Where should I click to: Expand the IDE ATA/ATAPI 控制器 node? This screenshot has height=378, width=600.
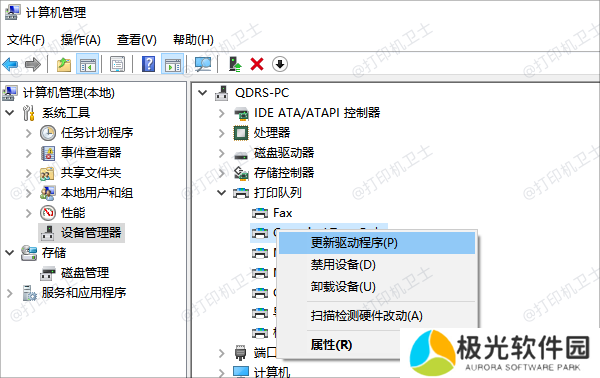[x=222, y=113]
